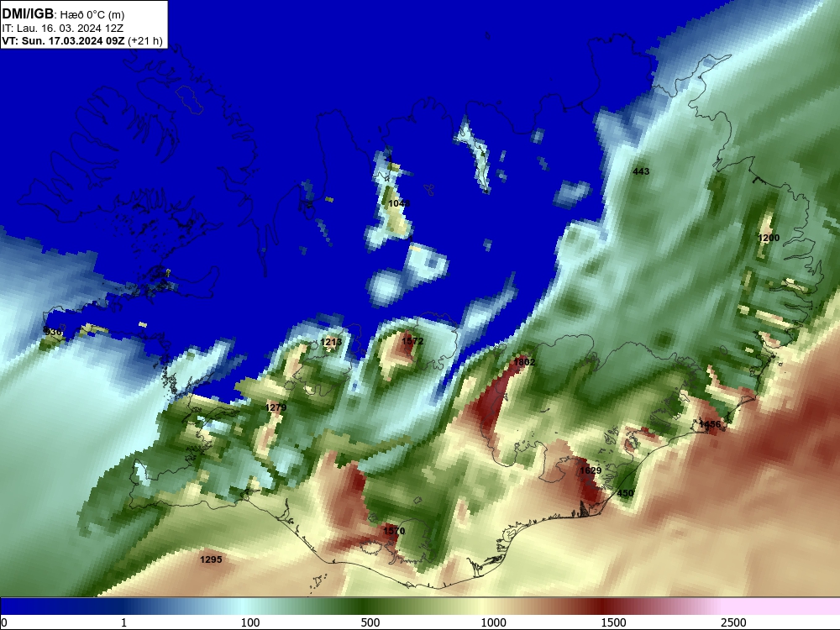Click the map value 1802

[524, 362]
